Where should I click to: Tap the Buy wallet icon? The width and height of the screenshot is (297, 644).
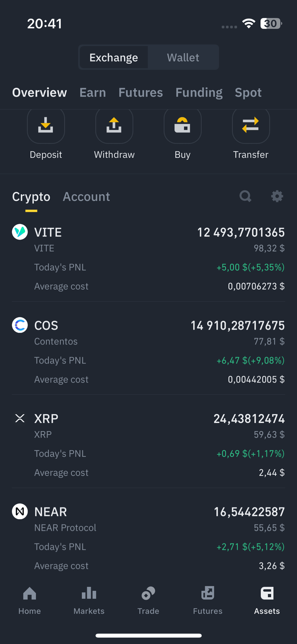pos(183,125)
